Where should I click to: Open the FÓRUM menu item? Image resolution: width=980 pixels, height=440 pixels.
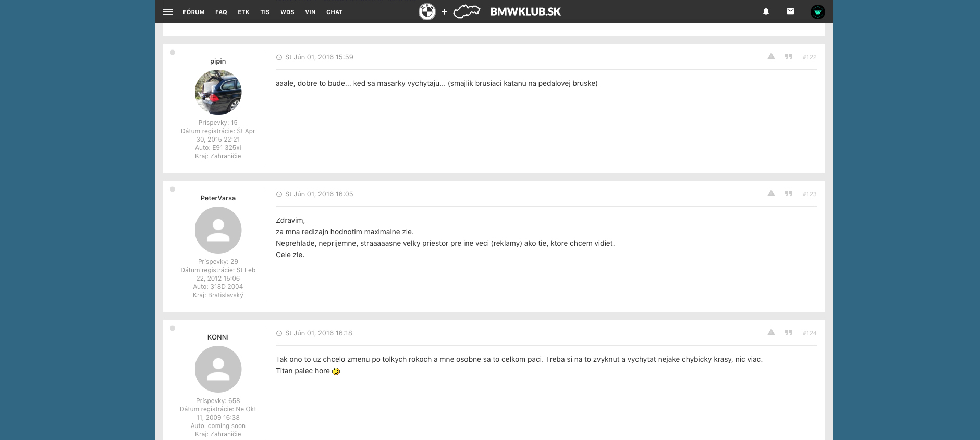[193, 12]
